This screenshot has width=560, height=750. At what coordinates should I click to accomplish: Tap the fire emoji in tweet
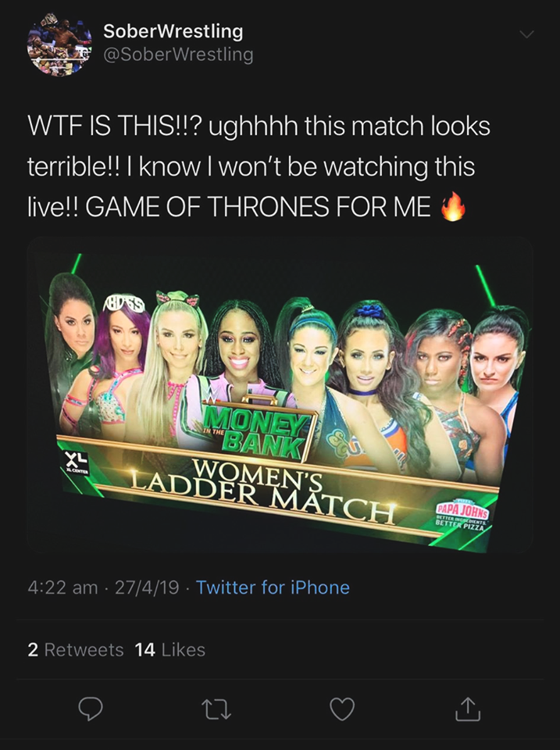pos(452,205)
